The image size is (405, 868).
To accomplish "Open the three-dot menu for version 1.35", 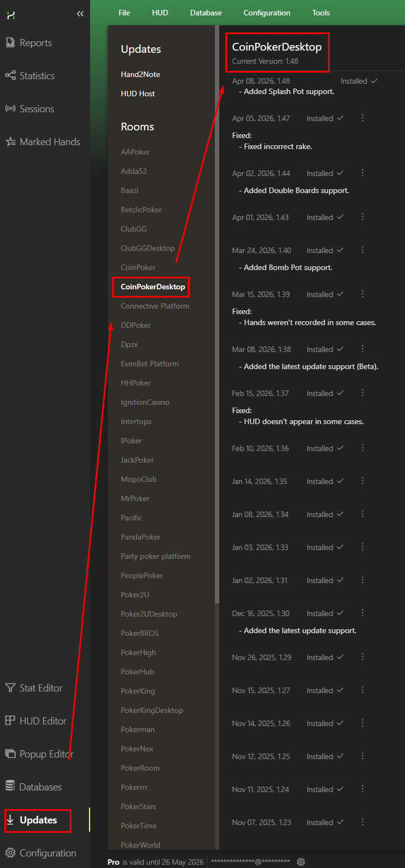I will click(x=363, y=481).
